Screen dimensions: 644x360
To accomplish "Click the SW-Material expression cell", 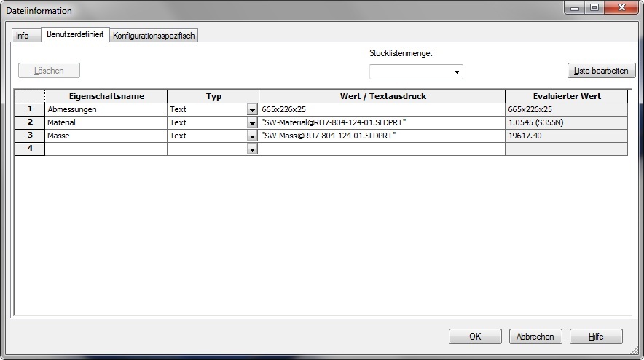I will click(x=382, y=123).
